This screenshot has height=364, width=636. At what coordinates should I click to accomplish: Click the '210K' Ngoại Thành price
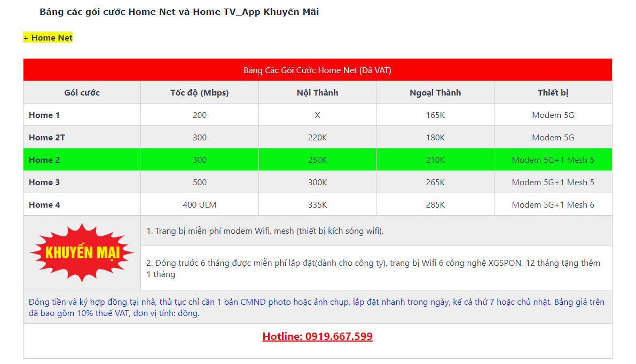435,160
